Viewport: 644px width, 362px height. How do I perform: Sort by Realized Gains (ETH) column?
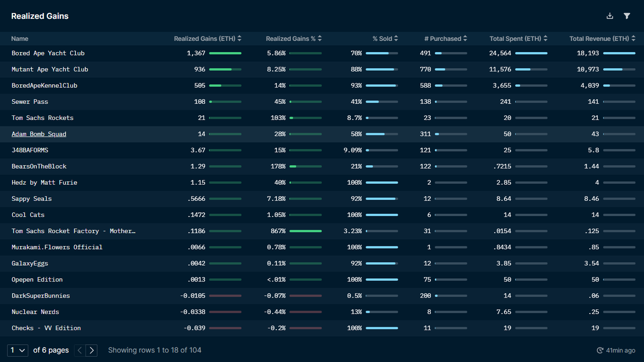click(x=208, y=39)
